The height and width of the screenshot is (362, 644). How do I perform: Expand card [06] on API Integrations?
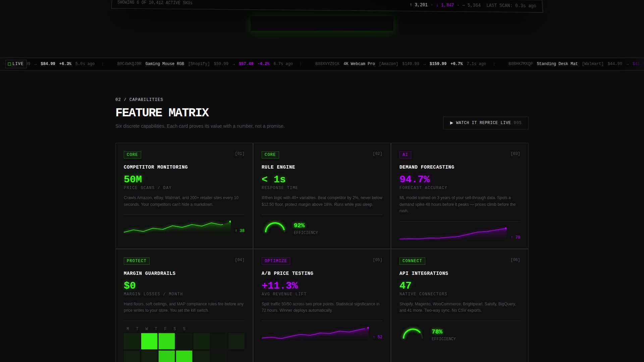click(516, 260)
